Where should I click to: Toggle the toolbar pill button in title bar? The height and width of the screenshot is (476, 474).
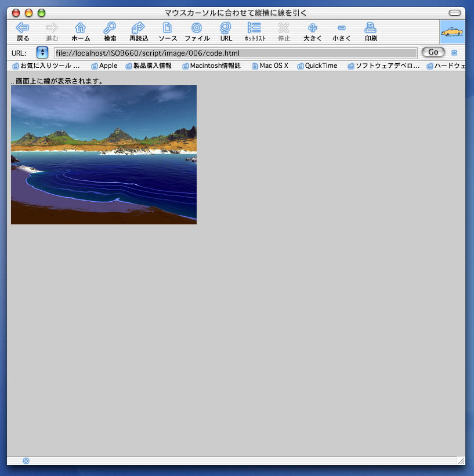click(x=455, y=13)
